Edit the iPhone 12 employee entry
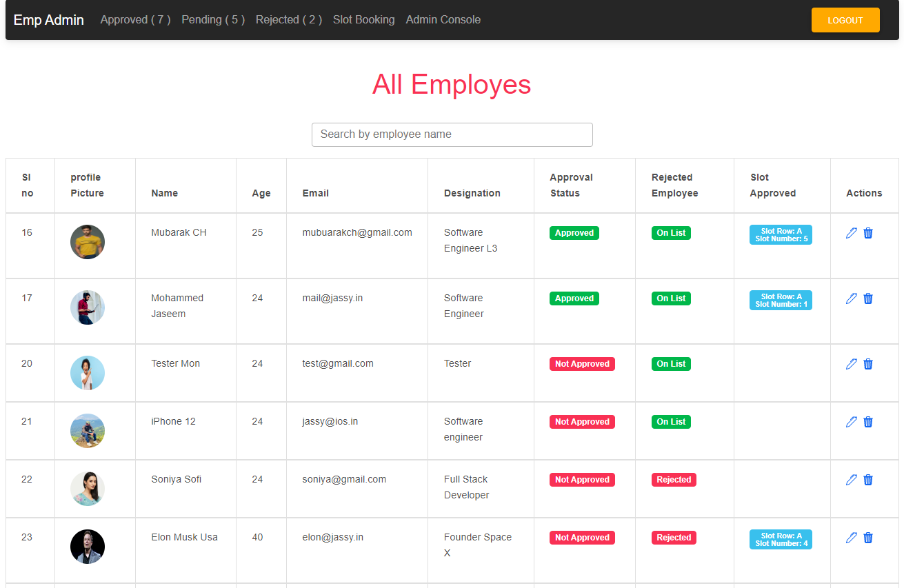This screenshot has height=588, width=904. point(851,422)
